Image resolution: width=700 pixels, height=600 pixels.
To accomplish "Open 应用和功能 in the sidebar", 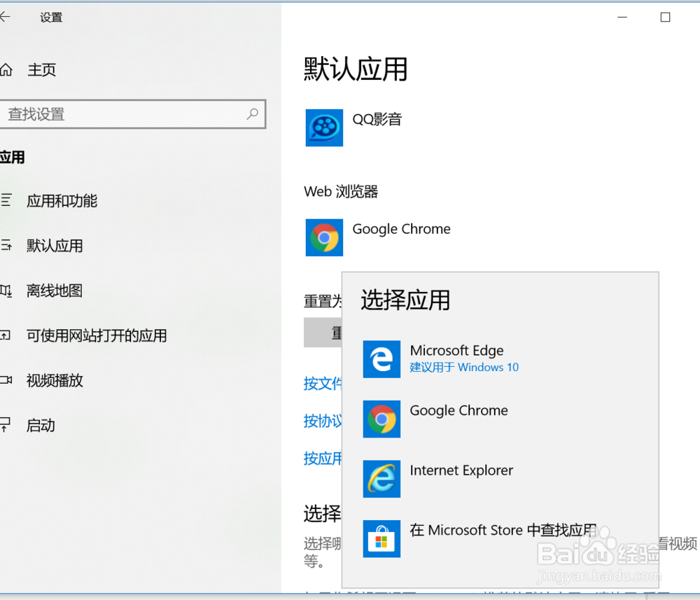I will point(62,201).
